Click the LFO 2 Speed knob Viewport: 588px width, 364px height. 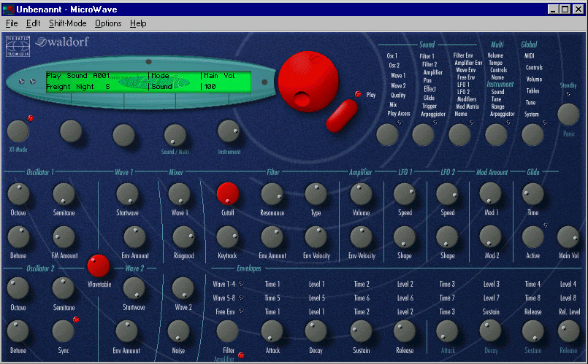447,194
